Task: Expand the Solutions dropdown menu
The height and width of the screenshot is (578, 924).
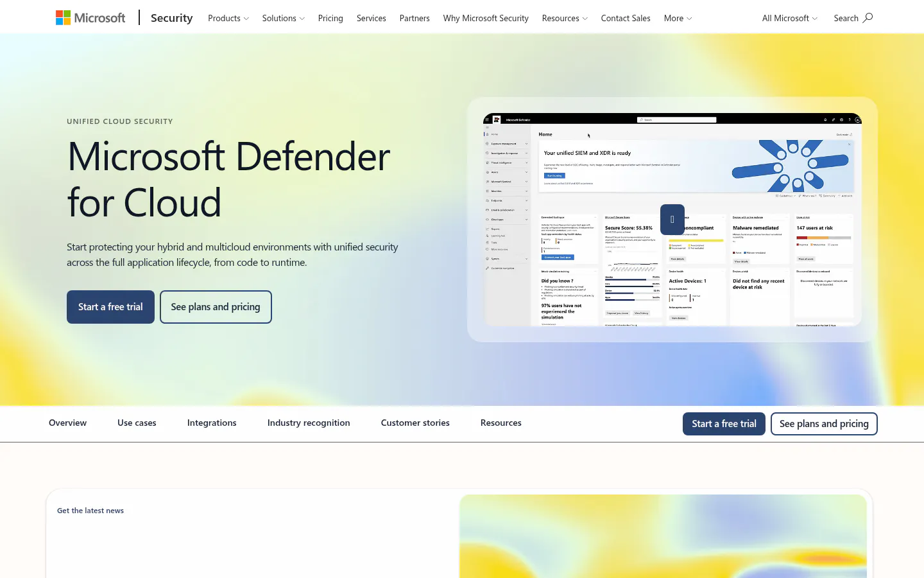Action: click(x=284, y=18)
